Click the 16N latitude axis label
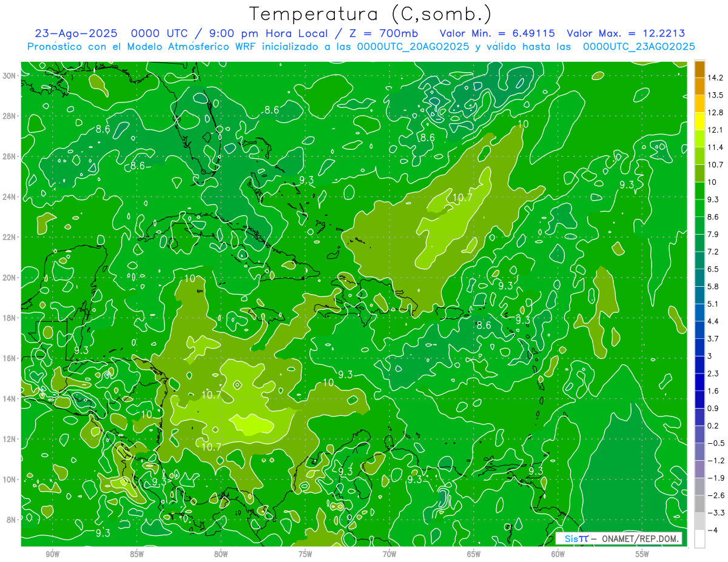This screenshot has height=562, width=728. tap(8, 358)
